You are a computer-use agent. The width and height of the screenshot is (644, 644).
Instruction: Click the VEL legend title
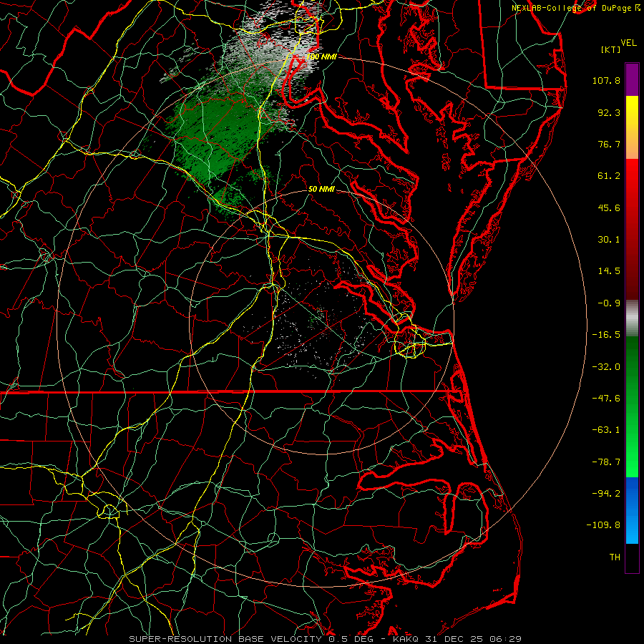coord(628,42)
